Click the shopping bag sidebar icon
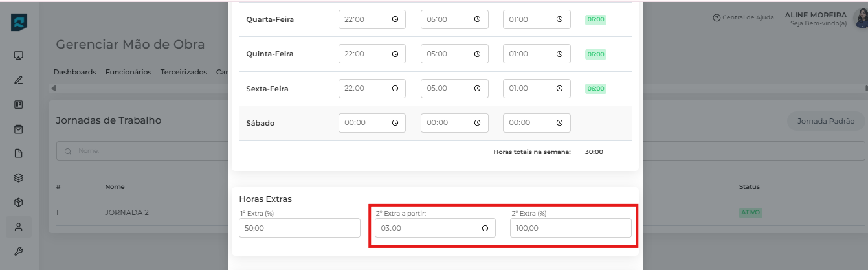868x270 pixels. 19,129
